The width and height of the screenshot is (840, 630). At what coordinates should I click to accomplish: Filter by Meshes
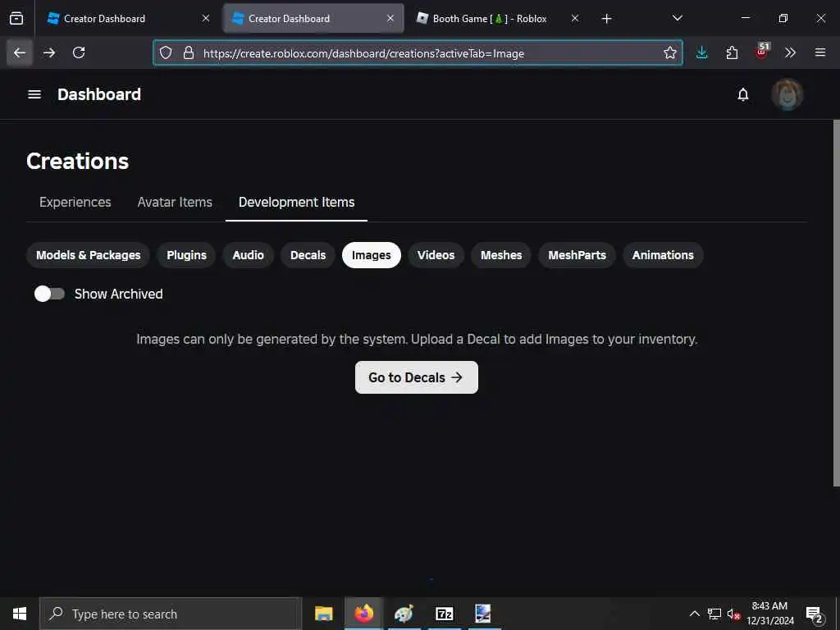[x=501, y=255]
